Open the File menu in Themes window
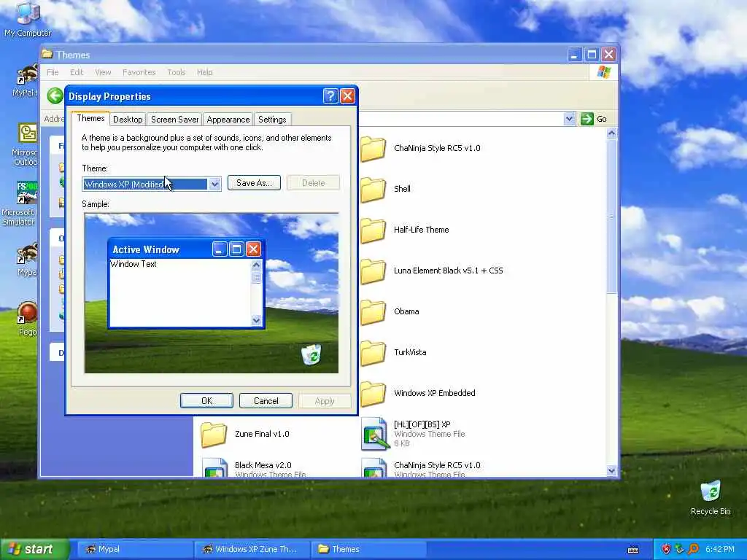The height and width of the screenshot is (560, 747). [53, 72]
